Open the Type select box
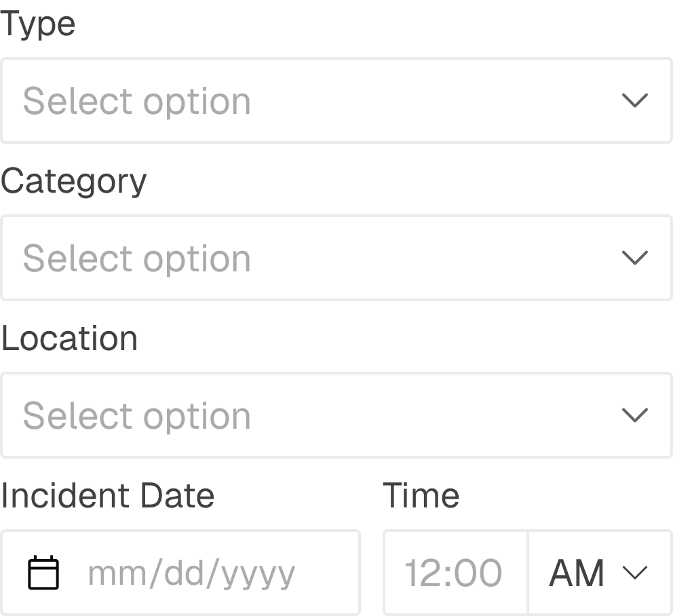Viewport: 673px width, 616px height. pyautogui.click(x=336, y=100)
